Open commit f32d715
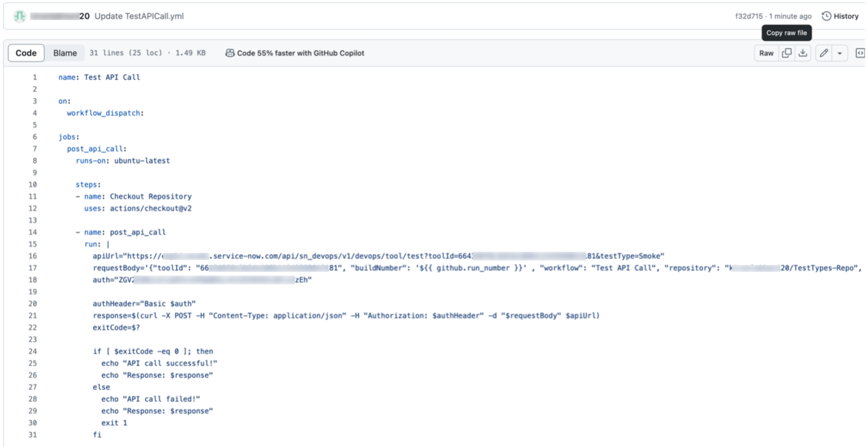The width and height of the screenshot is (868, 447). 749,16
